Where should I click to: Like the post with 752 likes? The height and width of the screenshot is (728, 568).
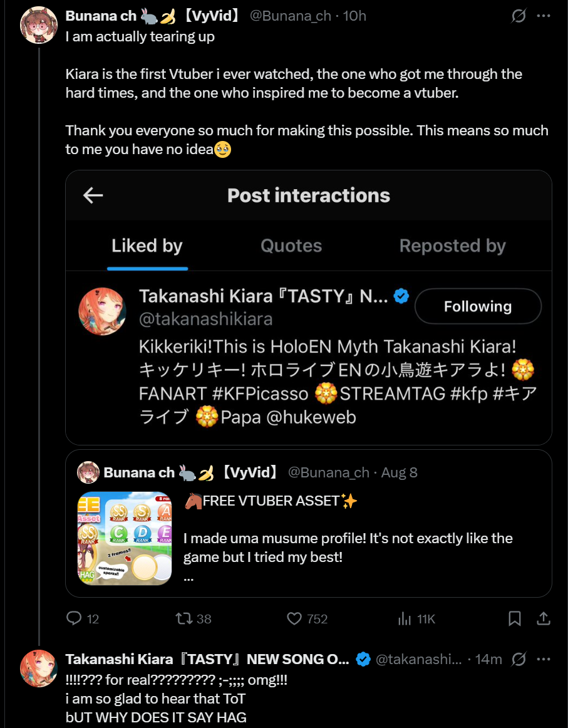tap(294, 619)
